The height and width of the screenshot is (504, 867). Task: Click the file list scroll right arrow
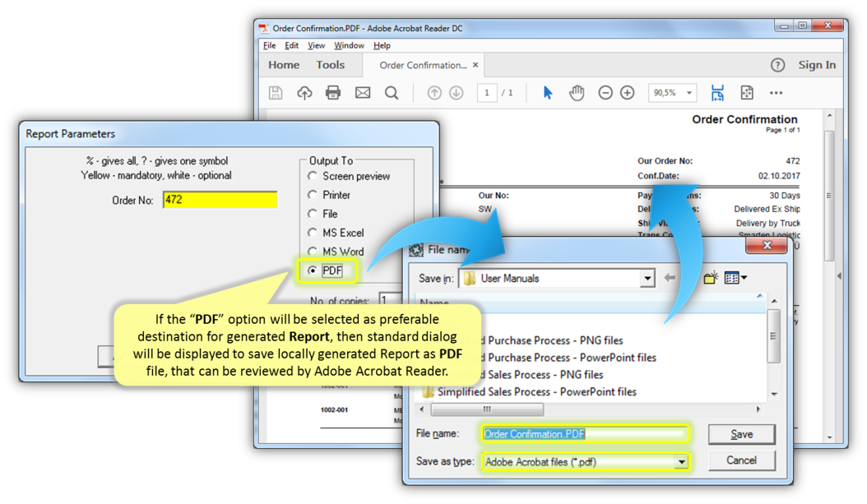(758, 409)
